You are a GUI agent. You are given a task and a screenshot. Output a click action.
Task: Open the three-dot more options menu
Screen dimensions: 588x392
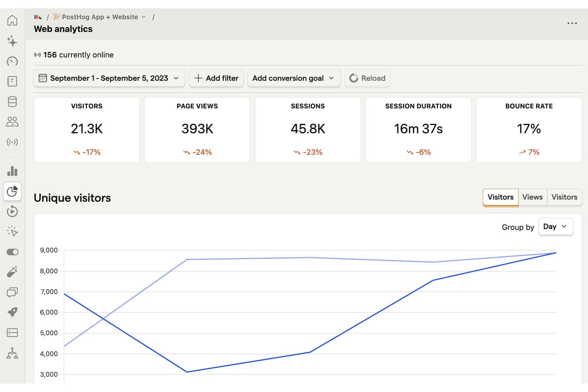point(572,23)
